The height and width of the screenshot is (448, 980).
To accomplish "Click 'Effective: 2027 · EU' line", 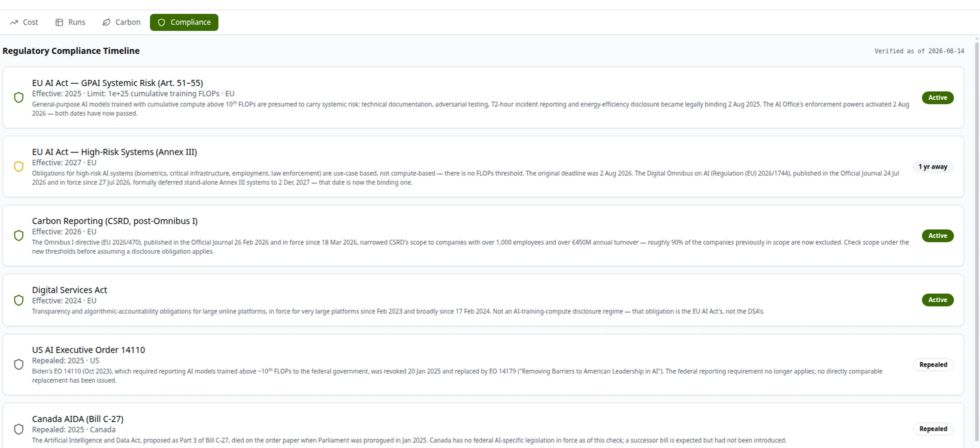I will pos(64,163).
